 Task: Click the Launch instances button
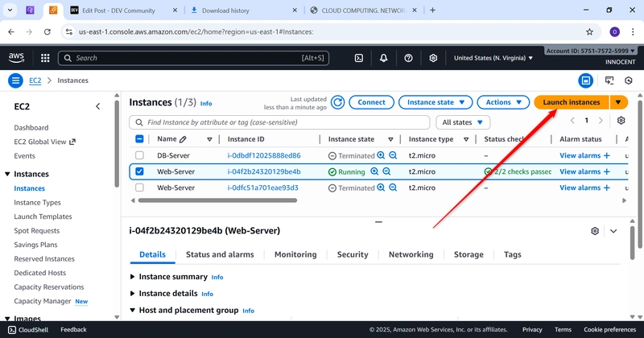pos(572,102)
